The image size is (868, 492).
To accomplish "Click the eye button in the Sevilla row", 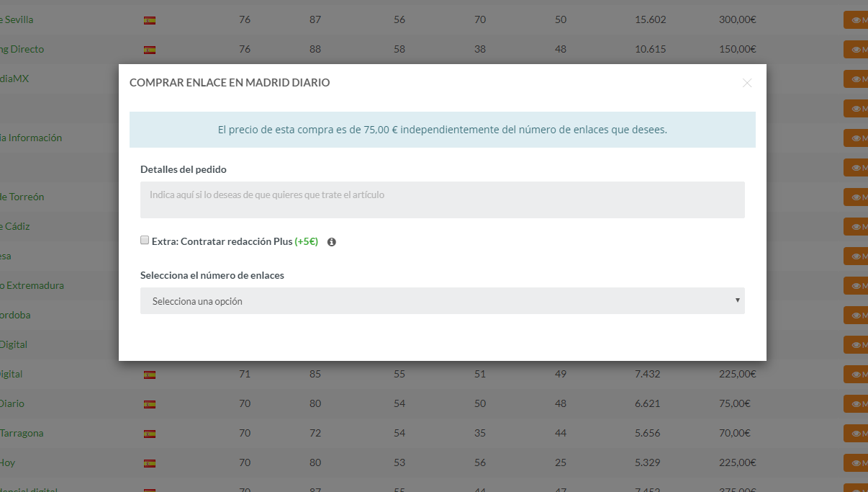I will [x=856, y=20].
